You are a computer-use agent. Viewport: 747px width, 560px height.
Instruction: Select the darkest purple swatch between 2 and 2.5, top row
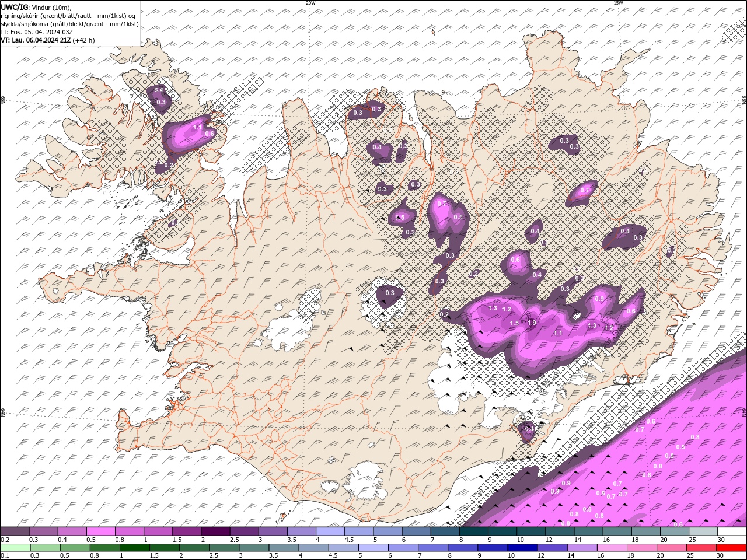click(215, 531)
